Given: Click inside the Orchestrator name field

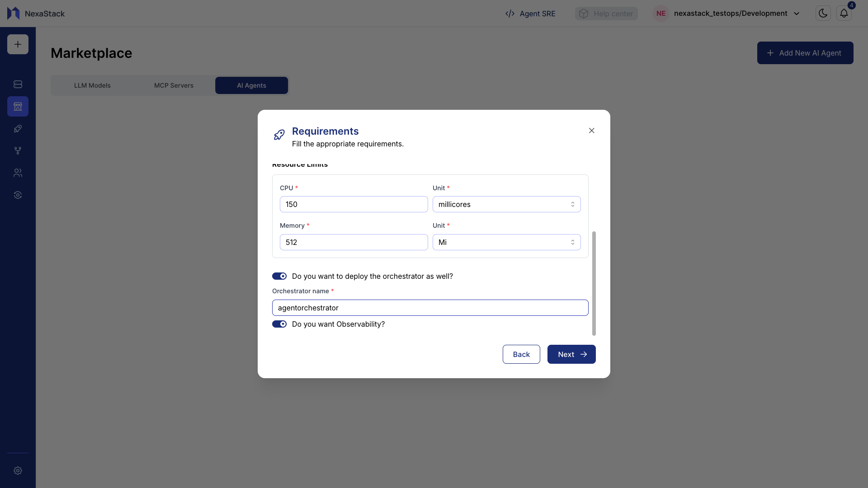Looking at the screenshot, I should point(429,308).
